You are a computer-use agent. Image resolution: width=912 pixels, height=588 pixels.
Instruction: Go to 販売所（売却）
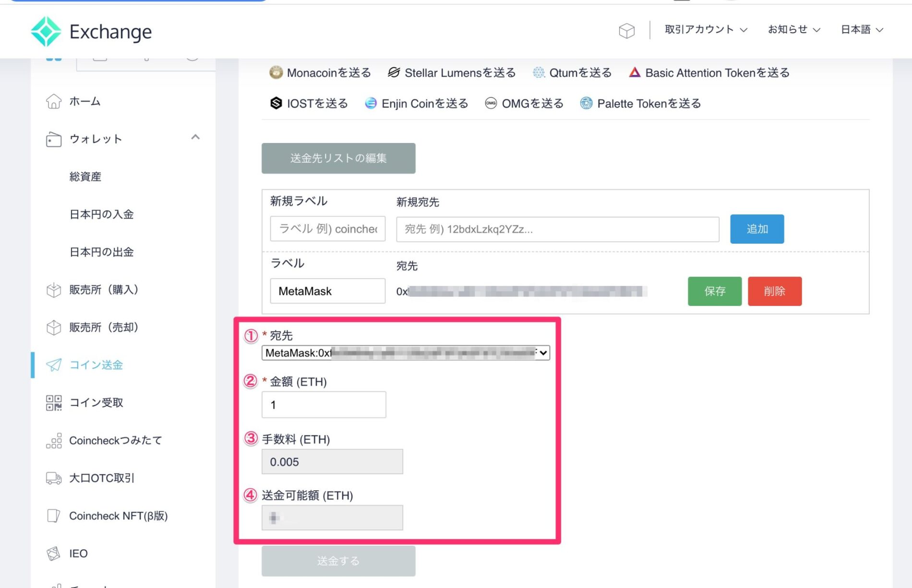(104, 328)
